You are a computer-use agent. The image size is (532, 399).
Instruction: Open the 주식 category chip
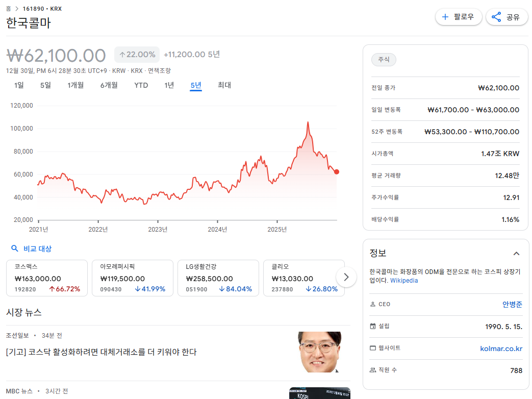384,59
